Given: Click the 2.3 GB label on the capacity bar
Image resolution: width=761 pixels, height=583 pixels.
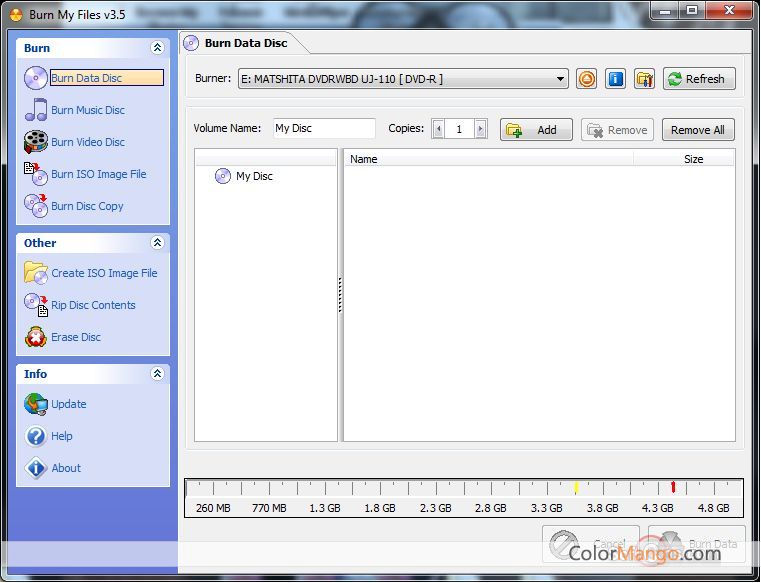Looking at the screenshot, I should [x=435, y=508].
